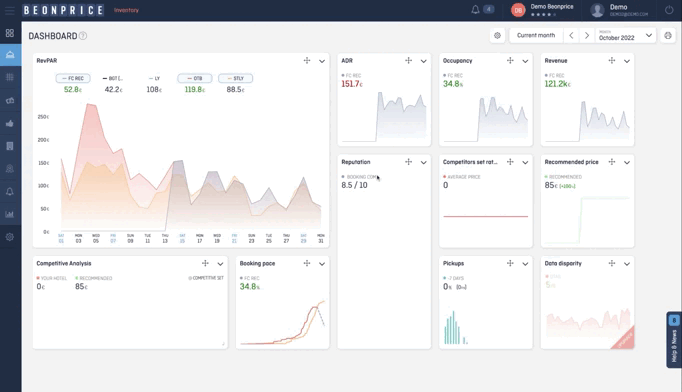
Task: Toggle the LY series in RevPAR legend
Action: tap(154, 78)
